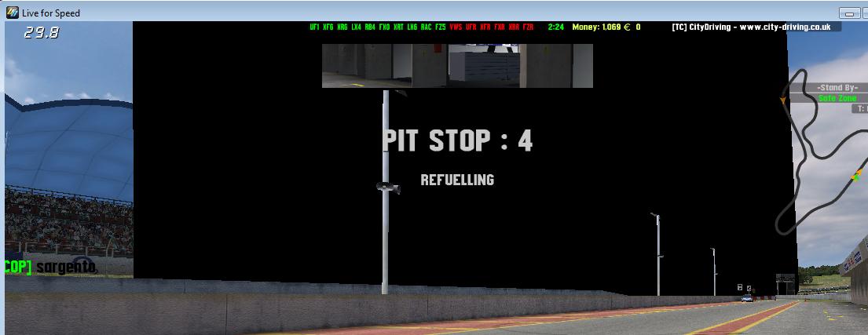This screenshot has width=868, height=335.
Task: Click the Money: 1,069 € display
Action: point(601,27)
